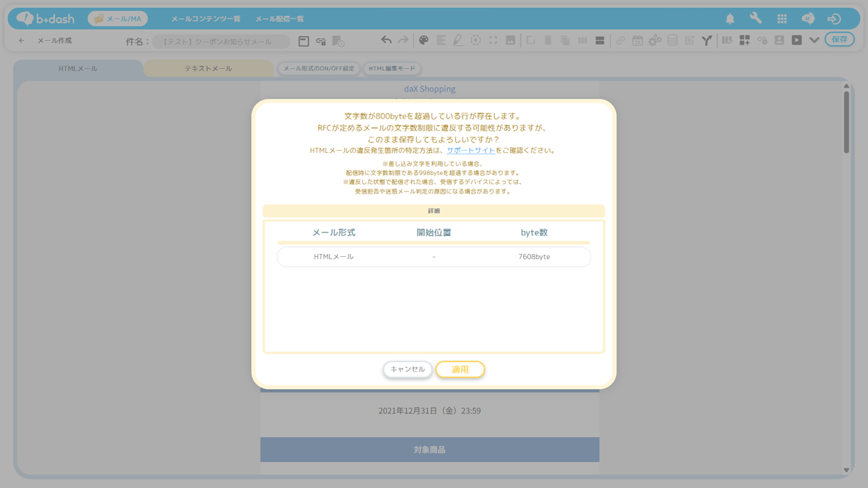The width and height of the screenshot is (868, 488).
Task: Open the apps grid menu
Action: click(782, 19)
